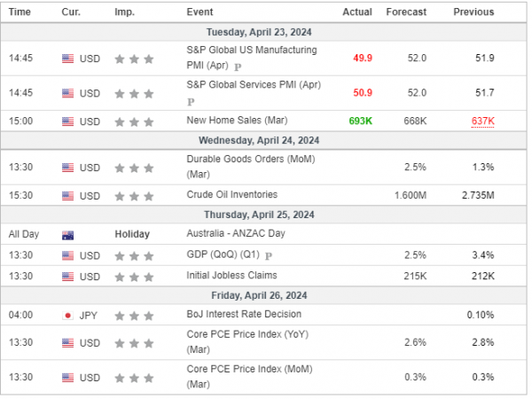Click the 668K forecast value
532x399 pixels.
tap(415, 121)
